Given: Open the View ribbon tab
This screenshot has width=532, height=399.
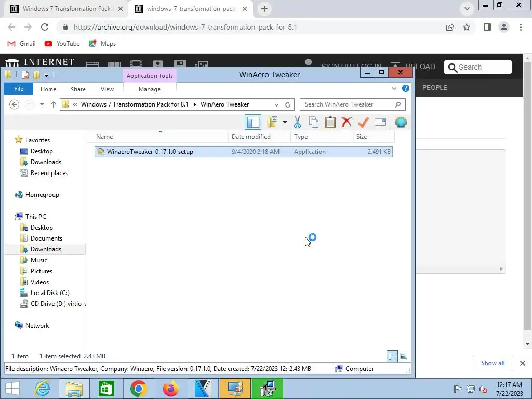Looking at the screenshot, I should pyautogui.click(x=107, y=89).
